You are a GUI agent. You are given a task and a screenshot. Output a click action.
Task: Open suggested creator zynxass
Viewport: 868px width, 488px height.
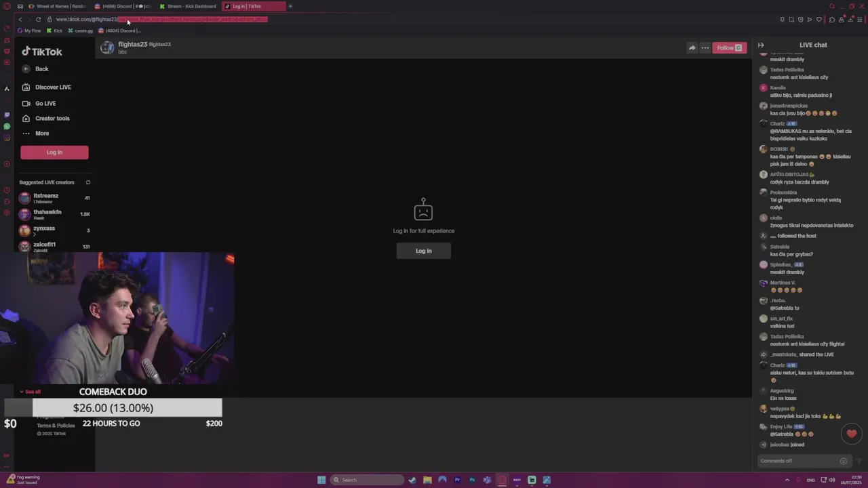click(54, 230)
